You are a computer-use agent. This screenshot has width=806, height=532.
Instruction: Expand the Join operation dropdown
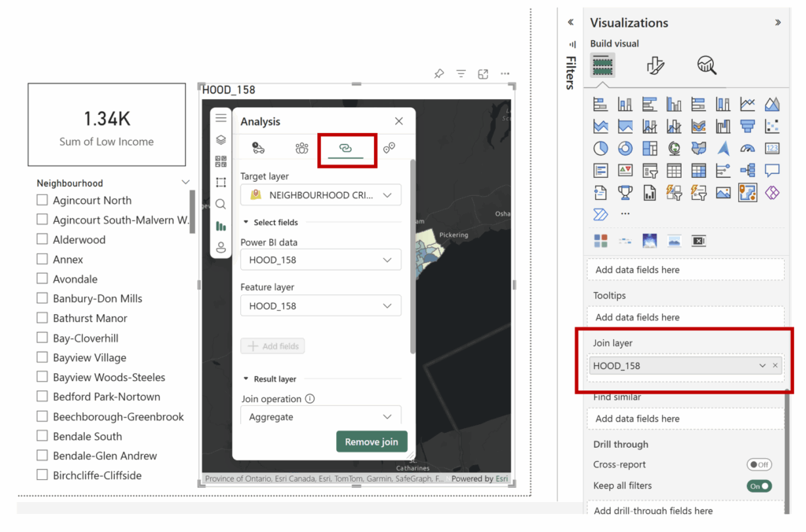click(x=320, y=416)
